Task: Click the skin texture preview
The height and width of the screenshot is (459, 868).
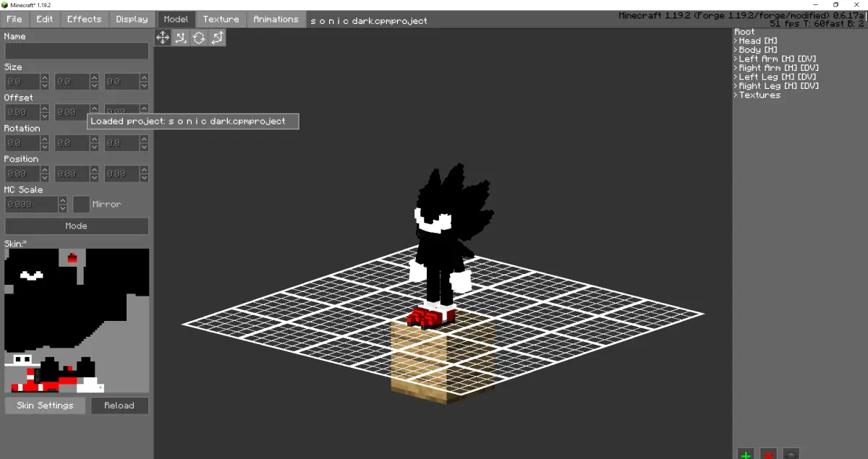Action: click(77, 321)
